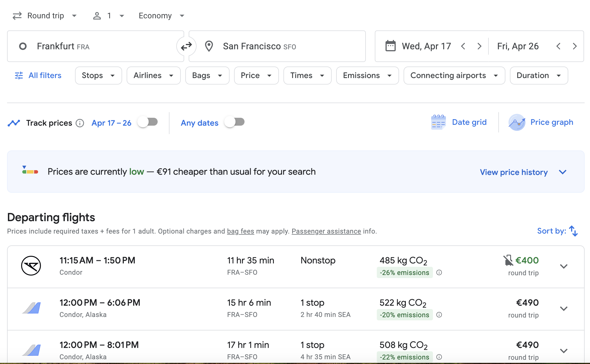Open the Economy class dropdown

pyautogui.click(x=162, y=16)
